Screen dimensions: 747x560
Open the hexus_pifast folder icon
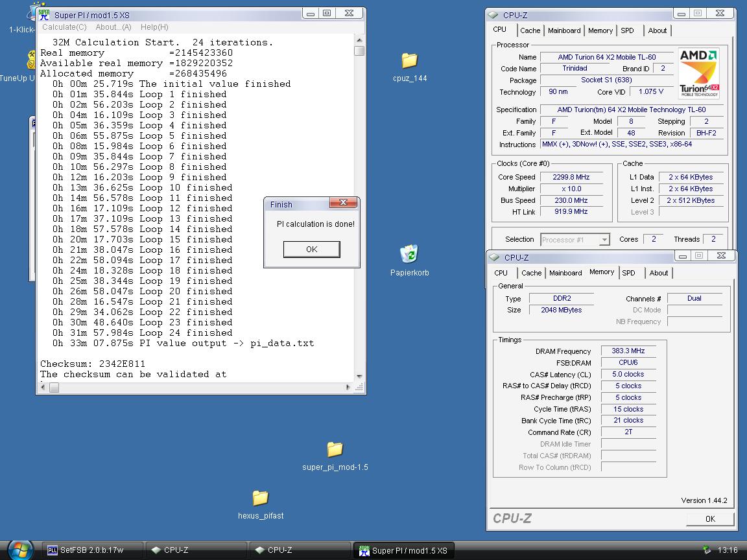point(261,505)
